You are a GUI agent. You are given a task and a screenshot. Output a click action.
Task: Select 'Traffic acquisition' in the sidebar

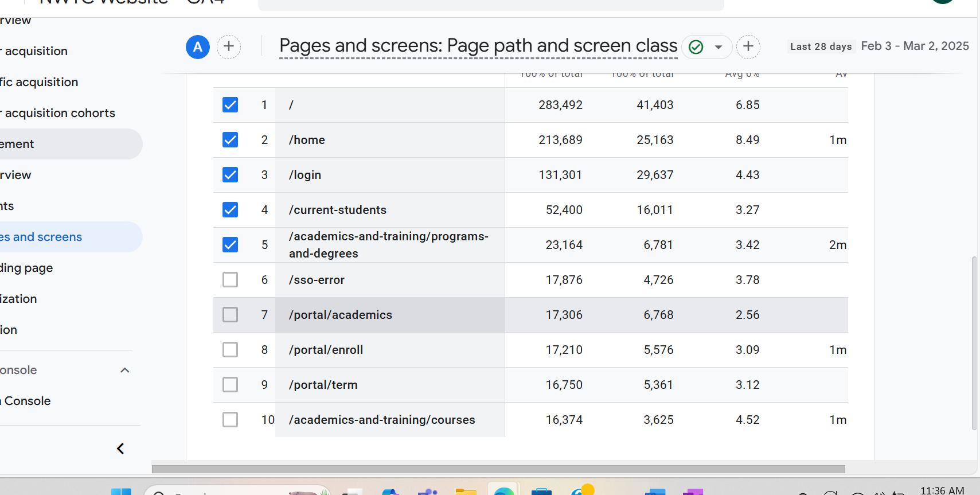click(39, 82)
